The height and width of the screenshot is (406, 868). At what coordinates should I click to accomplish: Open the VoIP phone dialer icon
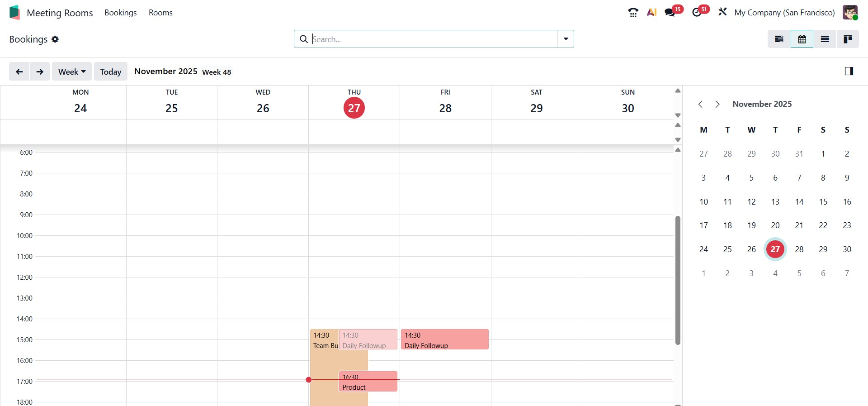tap(633, 13)
